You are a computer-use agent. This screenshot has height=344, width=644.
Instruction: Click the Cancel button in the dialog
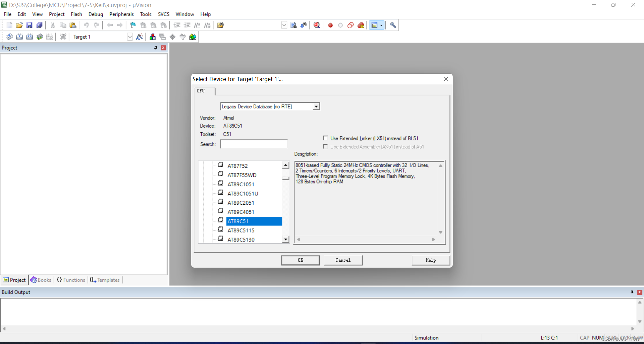coord(343,260)
